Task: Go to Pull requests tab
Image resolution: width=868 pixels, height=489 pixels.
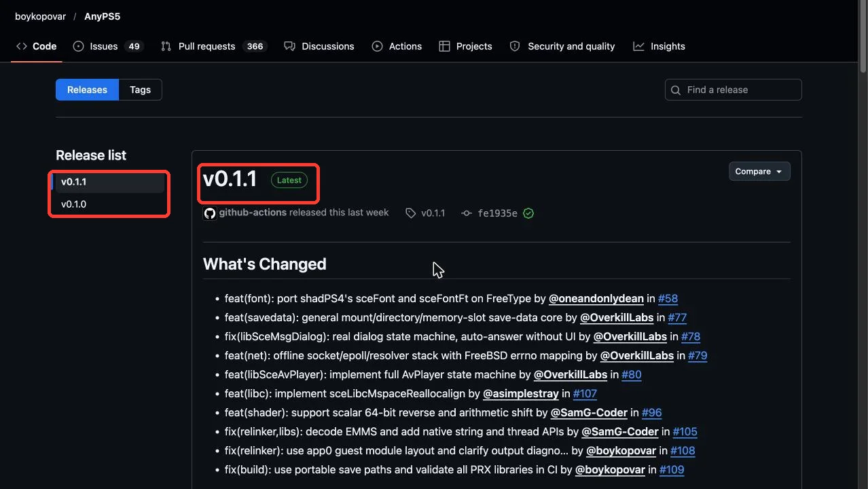Action: tap(214, 46)
